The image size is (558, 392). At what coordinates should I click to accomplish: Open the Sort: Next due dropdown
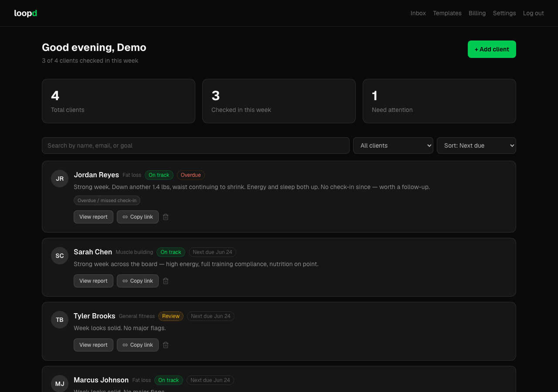click(x=476, y=145)
